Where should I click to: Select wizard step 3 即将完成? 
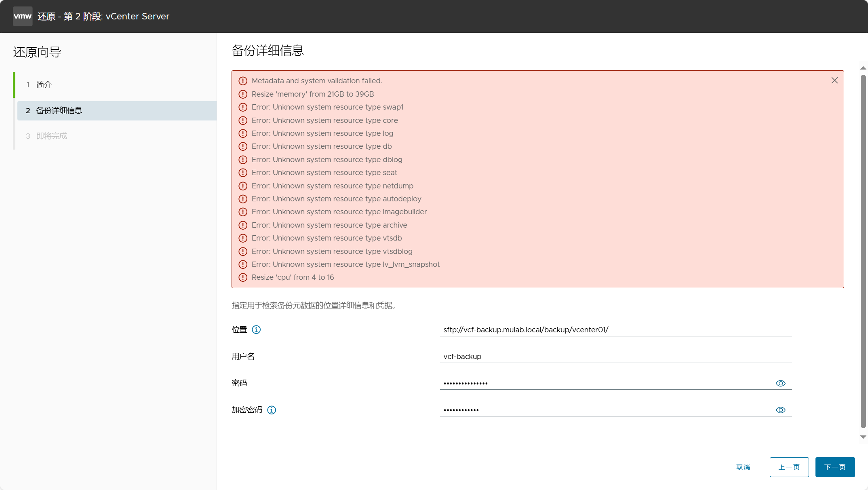[51, 136]
